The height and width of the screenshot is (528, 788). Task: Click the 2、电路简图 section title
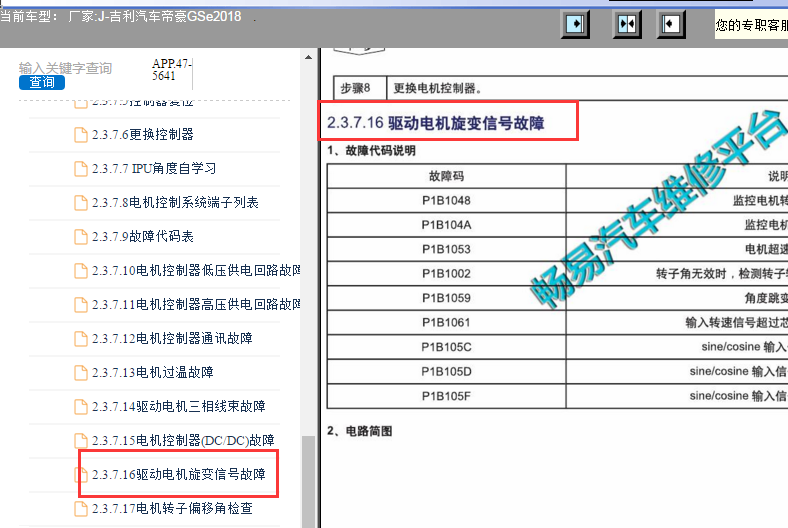tap(360, 431)
